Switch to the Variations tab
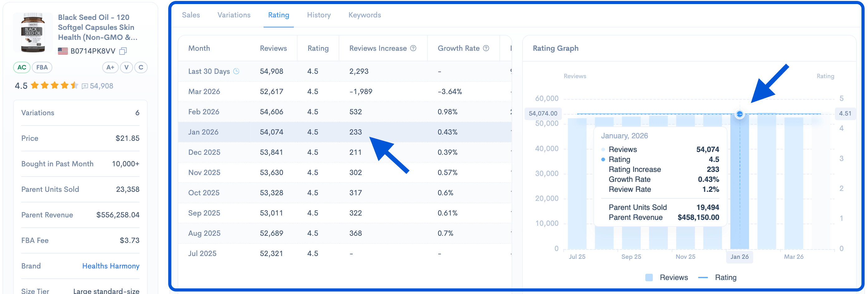The image size is (868, 294). (x=234, y=15)
